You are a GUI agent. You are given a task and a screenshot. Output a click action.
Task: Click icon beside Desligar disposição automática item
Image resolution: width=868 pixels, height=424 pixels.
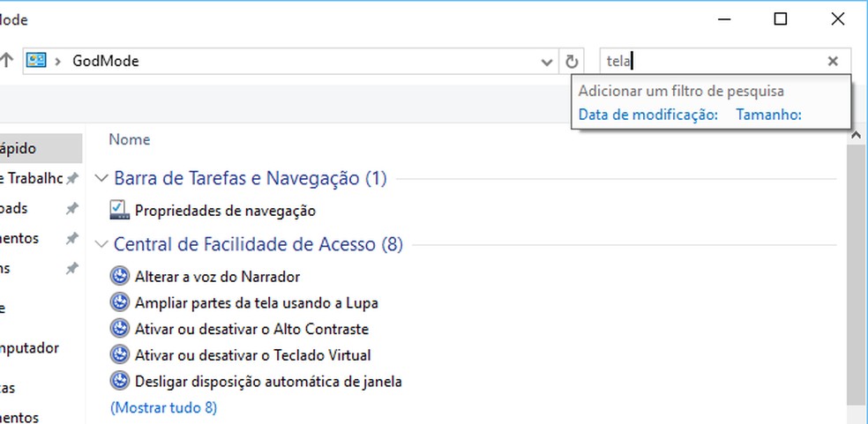(x=120, y=381)
